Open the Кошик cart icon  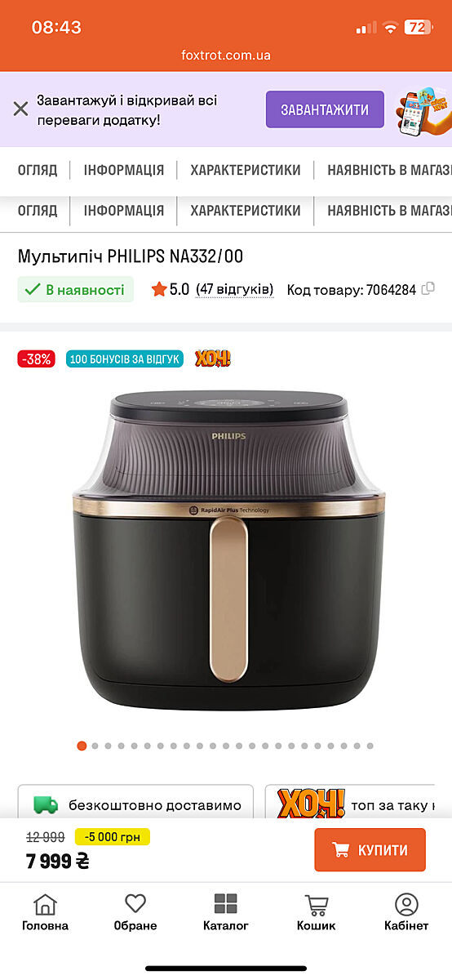click(x=316, y=912)
